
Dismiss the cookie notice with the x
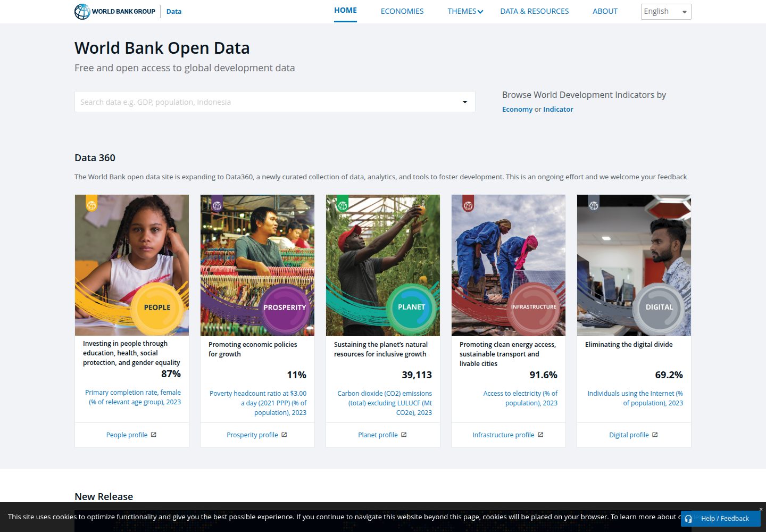coord(761,509)
